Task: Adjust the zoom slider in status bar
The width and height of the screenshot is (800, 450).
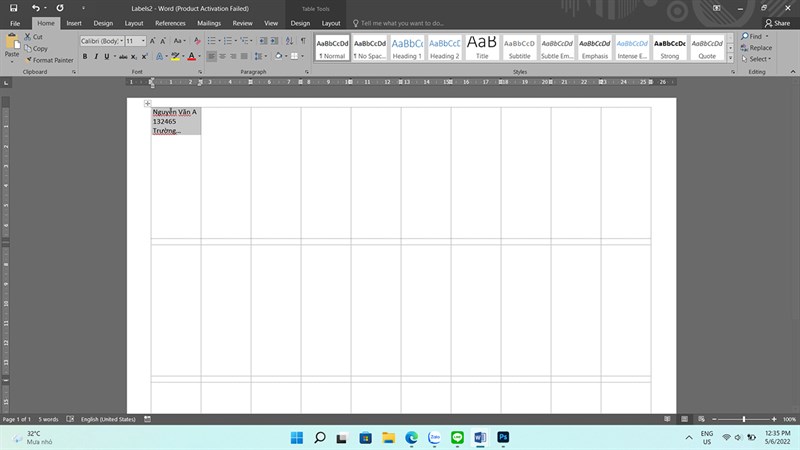Action: 743,419
